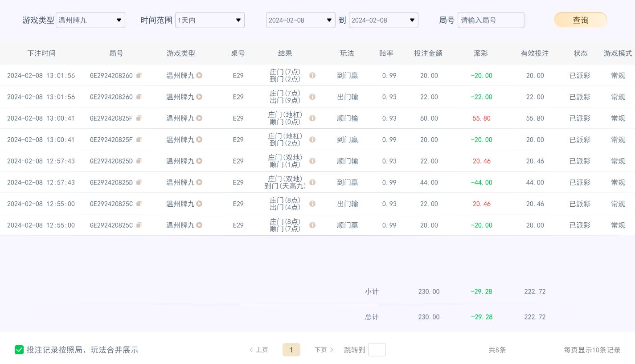Copy round number GE2924208260 in first row
Screen dimensions: 635x364
coord(139,76)
